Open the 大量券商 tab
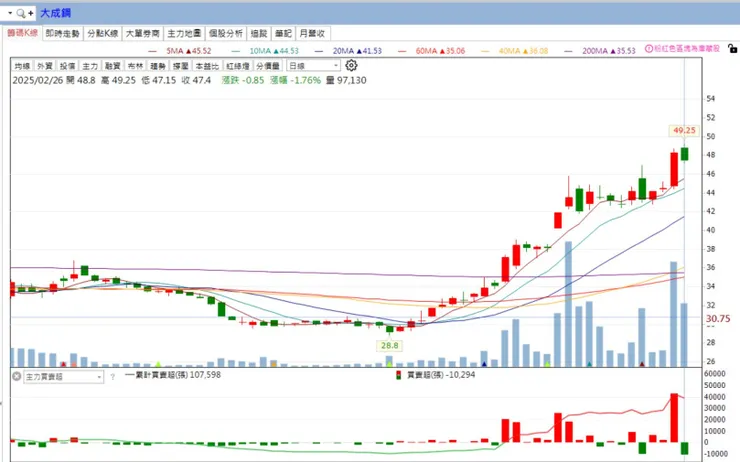 [143, 34]
